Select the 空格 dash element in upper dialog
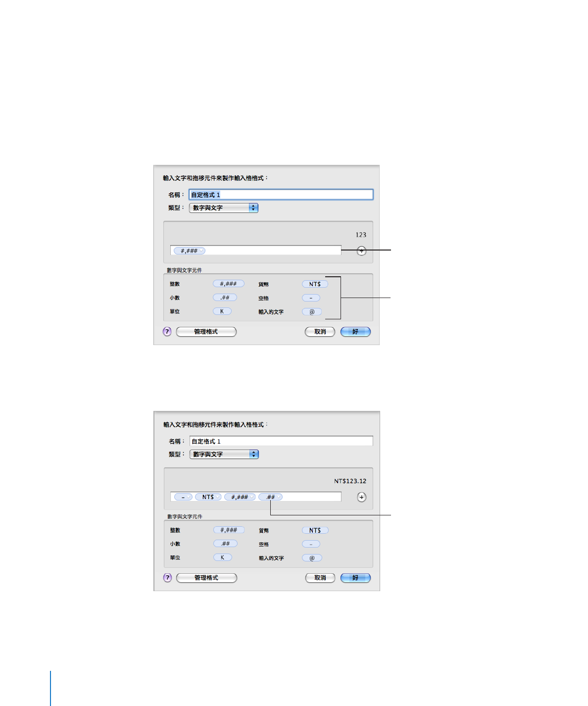588x706 pixels. 311,298
